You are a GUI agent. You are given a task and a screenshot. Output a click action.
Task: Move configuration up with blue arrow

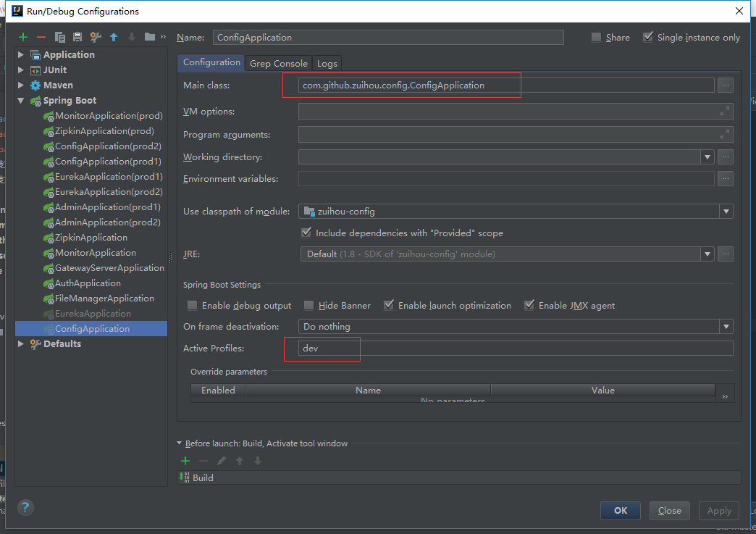[x=114, y=37]
